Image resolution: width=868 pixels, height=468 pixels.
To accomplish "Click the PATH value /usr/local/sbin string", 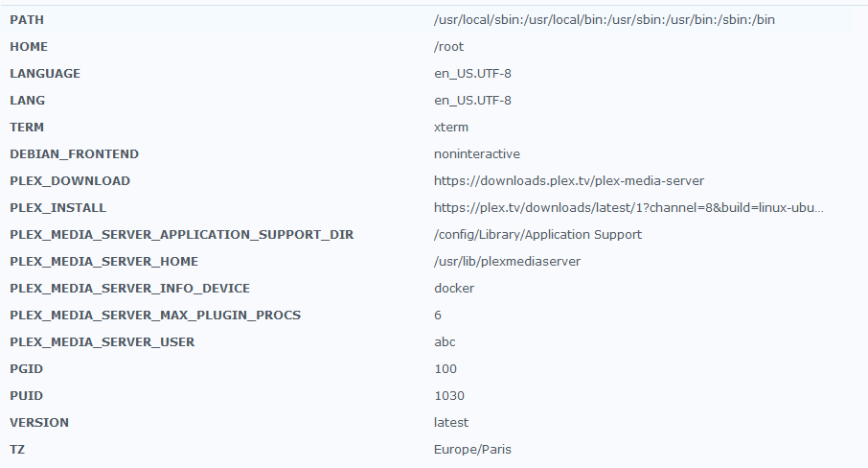I will pyautogui.click(x=604, y=20).
